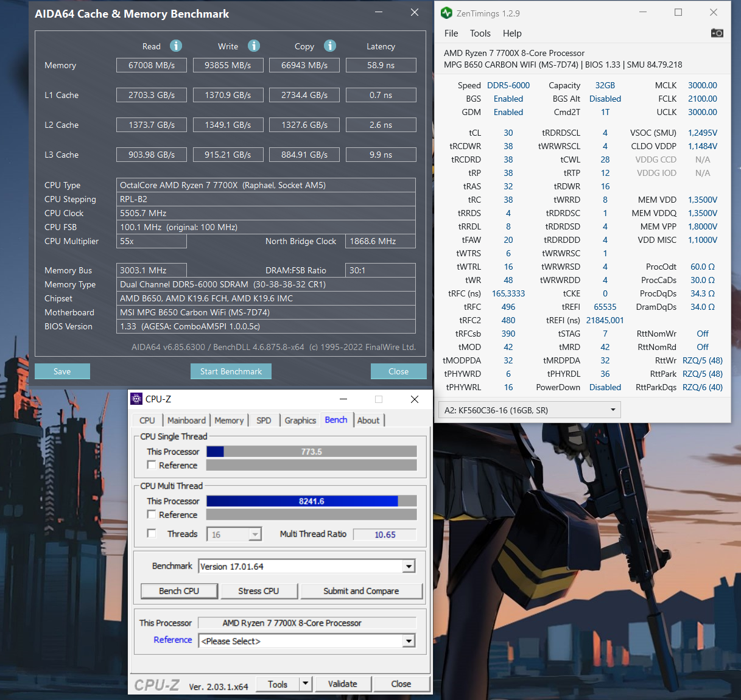Switch to the Graphics tab in CPU-Z

click(x=300, y=421)
